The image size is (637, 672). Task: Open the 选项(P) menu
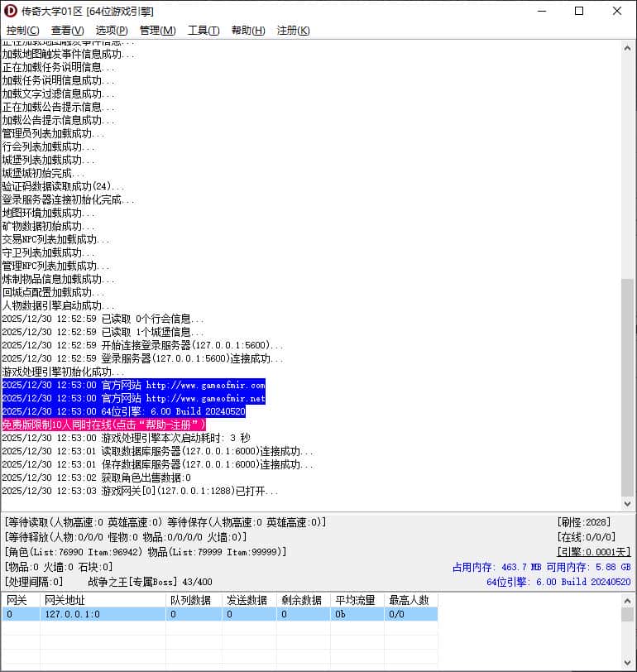click(x=112, y=31)
